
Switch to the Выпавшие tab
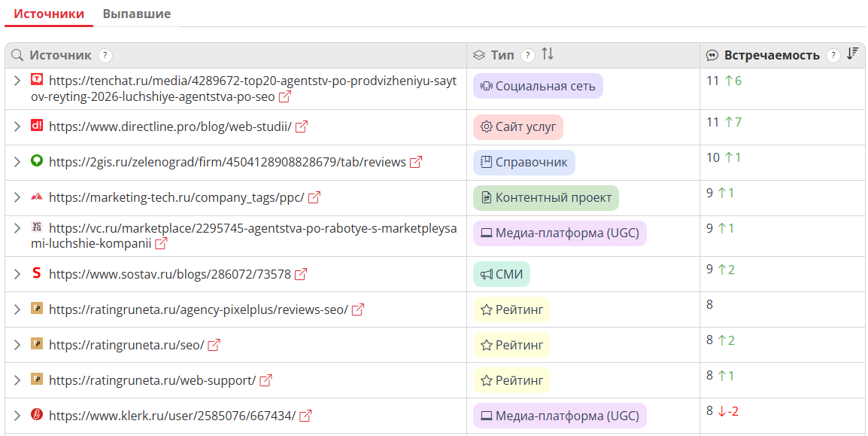pos(137,14)
